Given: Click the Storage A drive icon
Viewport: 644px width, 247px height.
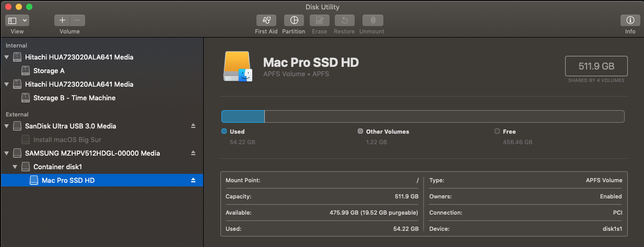Looking at the screenshot, I should tap(26, 70).
